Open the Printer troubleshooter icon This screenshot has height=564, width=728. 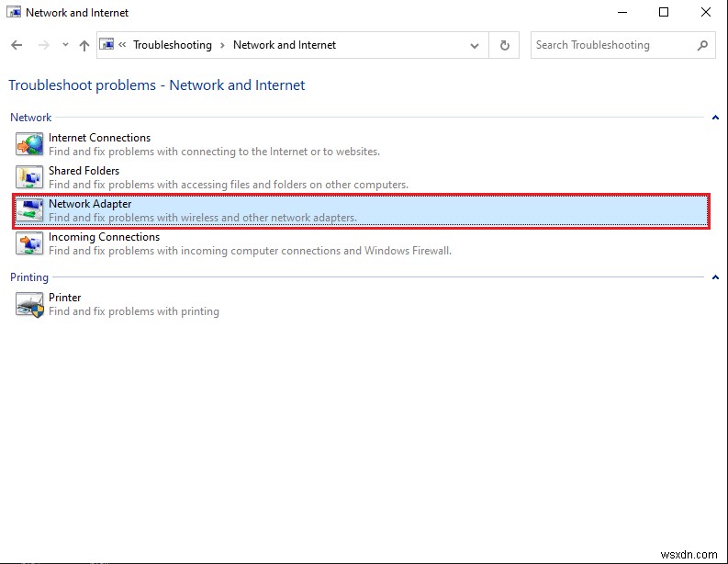point(29,304)
